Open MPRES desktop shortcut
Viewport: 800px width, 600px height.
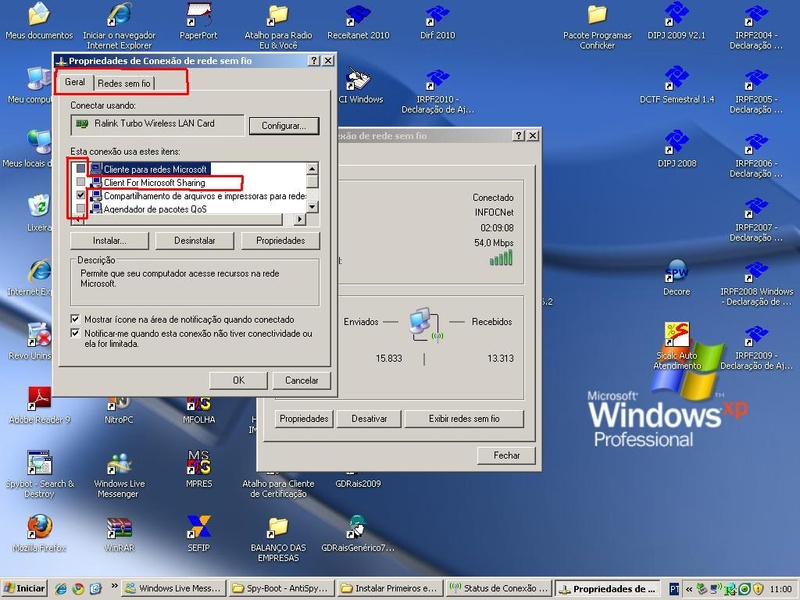198,470
